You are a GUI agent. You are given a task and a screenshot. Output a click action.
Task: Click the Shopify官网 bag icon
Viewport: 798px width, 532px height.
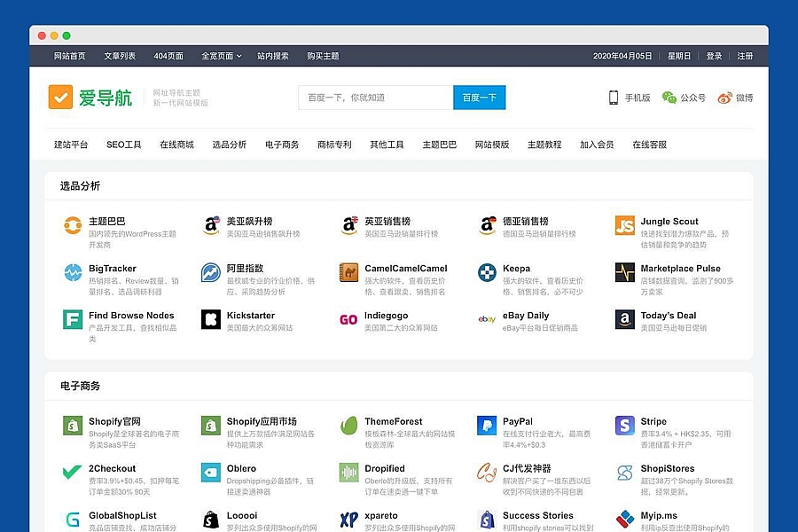click(x=73, y=426)
